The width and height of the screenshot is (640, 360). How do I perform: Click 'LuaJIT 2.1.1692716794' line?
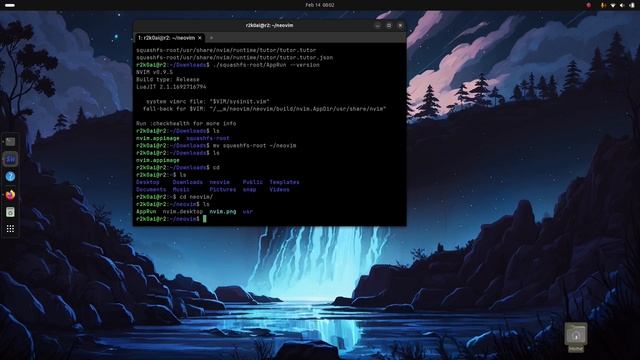click(171, 87)
